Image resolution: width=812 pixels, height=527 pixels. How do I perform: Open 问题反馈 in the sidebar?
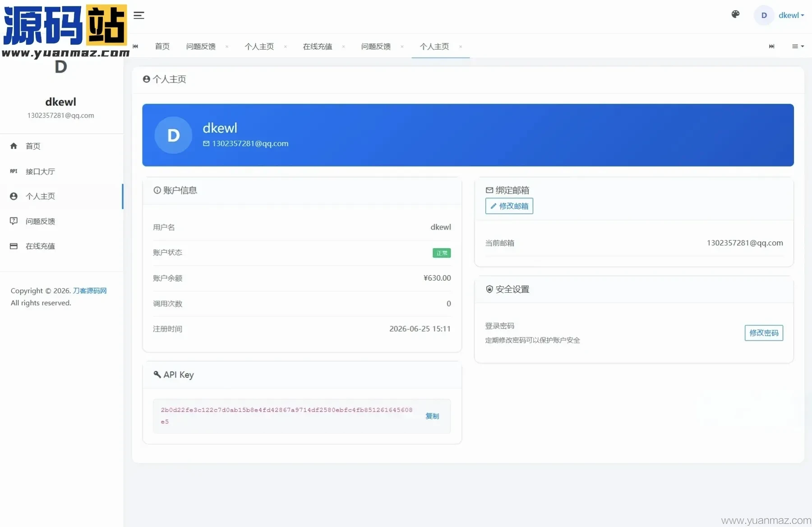61,221
